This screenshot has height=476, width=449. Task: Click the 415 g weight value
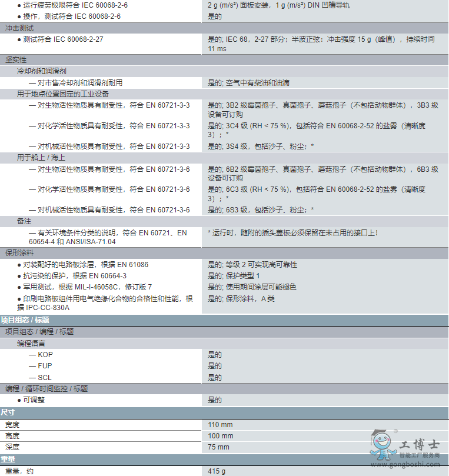pyautogui.click(x=217, y=471)
